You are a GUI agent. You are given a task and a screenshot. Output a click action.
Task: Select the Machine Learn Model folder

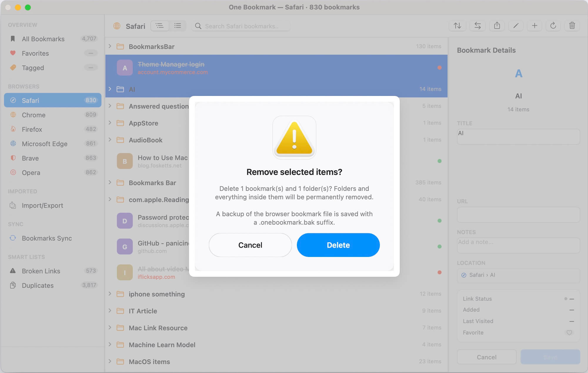(x=276, y=344)
